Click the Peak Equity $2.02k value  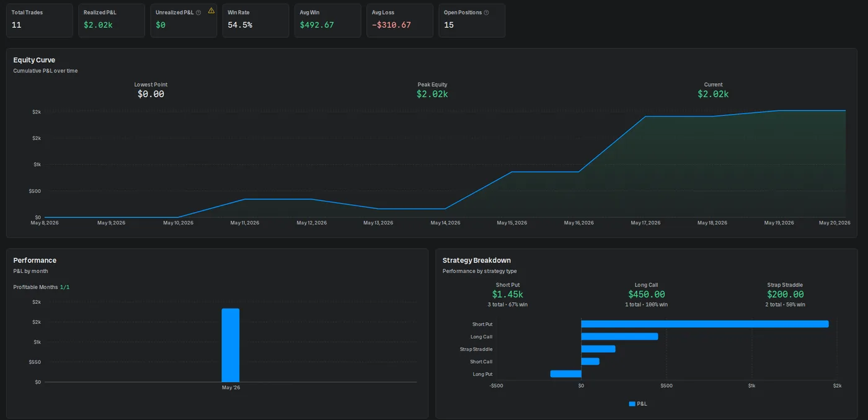pos(432,94)
